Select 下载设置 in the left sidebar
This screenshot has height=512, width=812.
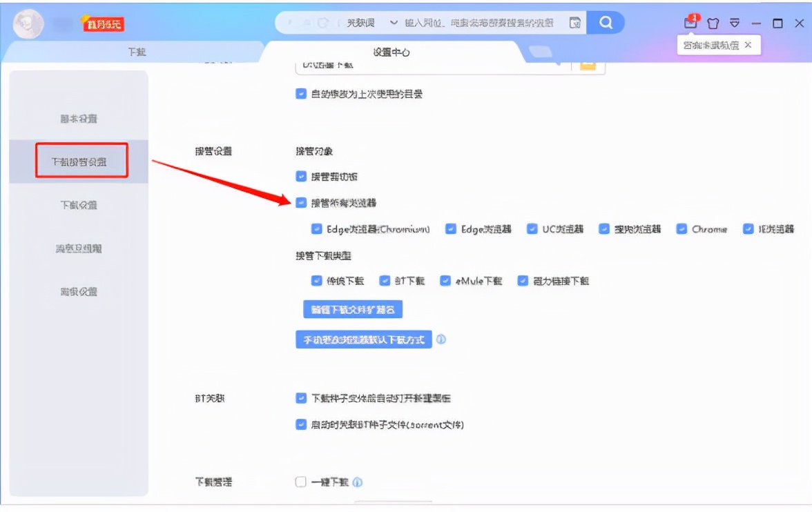(x=78, y=203)
